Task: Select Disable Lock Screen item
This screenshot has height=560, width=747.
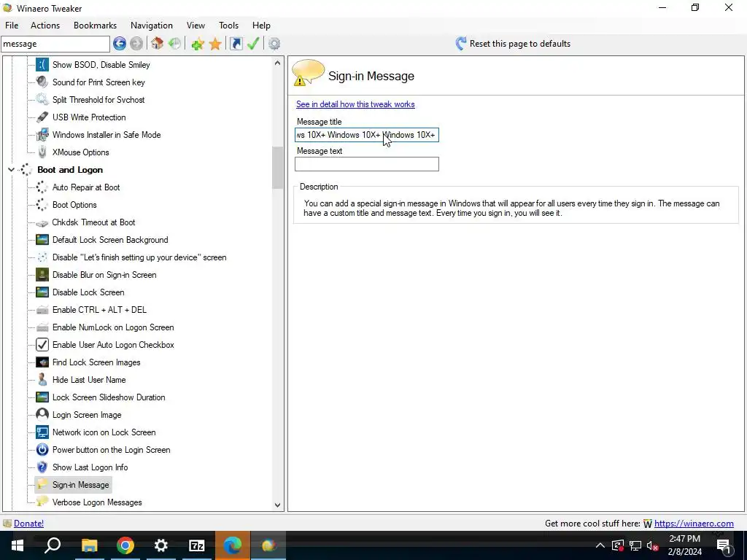Action: tap(88, 292)
